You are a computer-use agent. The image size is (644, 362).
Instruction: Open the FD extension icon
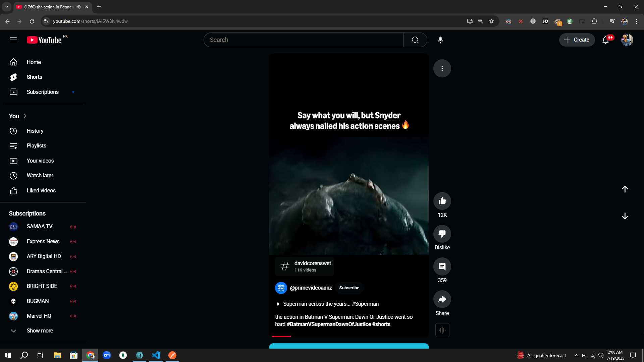tap(545, 21)
